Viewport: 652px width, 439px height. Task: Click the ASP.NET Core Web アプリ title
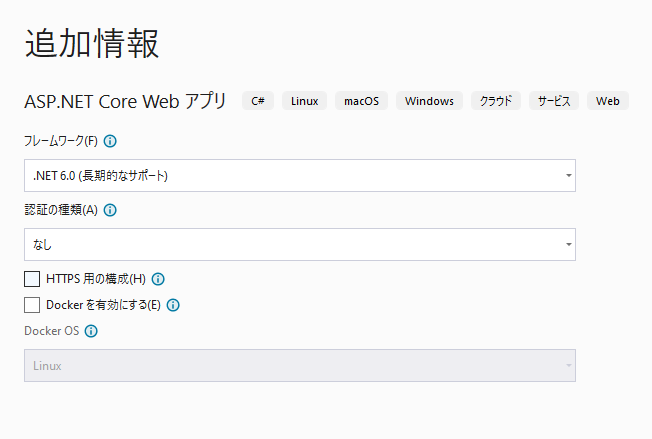click(126, 101)
